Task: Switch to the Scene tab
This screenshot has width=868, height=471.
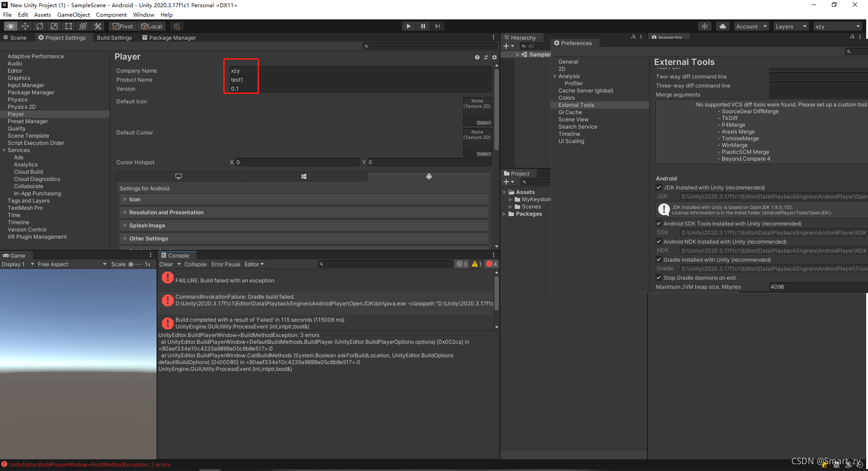Action: (x=15, y=37)
